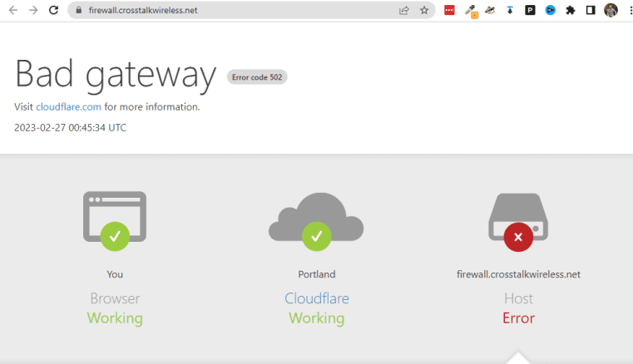Viewport: 633px width, 364px height.
Task: Select Working status under Browser
Action: coord(115,318)
